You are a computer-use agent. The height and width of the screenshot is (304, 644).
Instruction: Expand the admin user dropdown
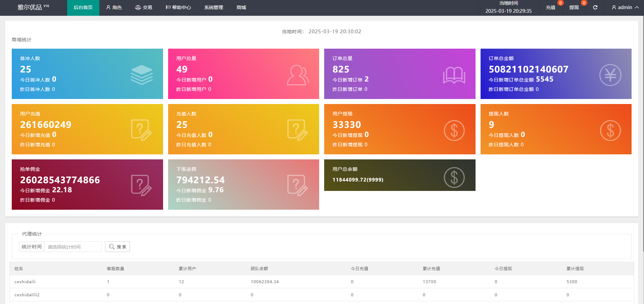625,7
